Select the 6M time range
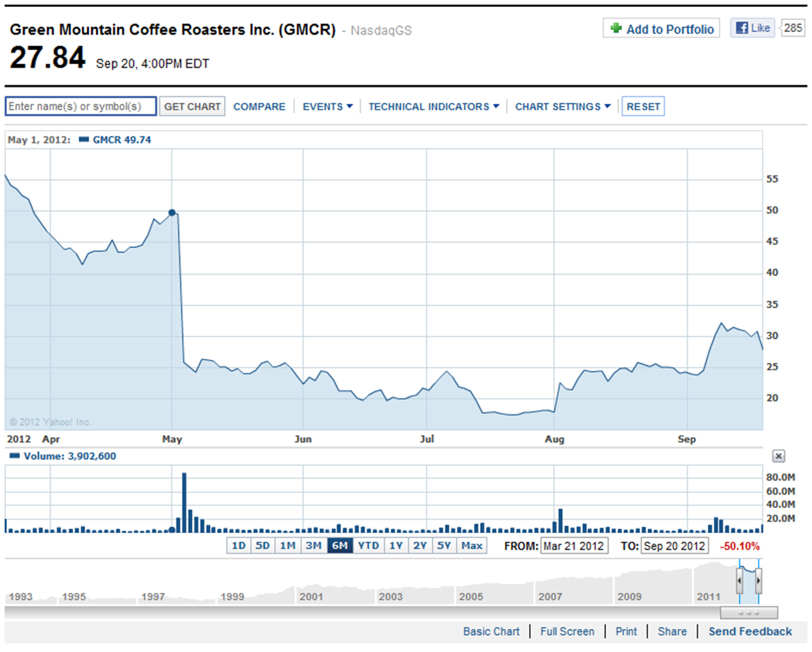Image resolution: width=812 pixels, height=652 pixels. coord(340,546)
